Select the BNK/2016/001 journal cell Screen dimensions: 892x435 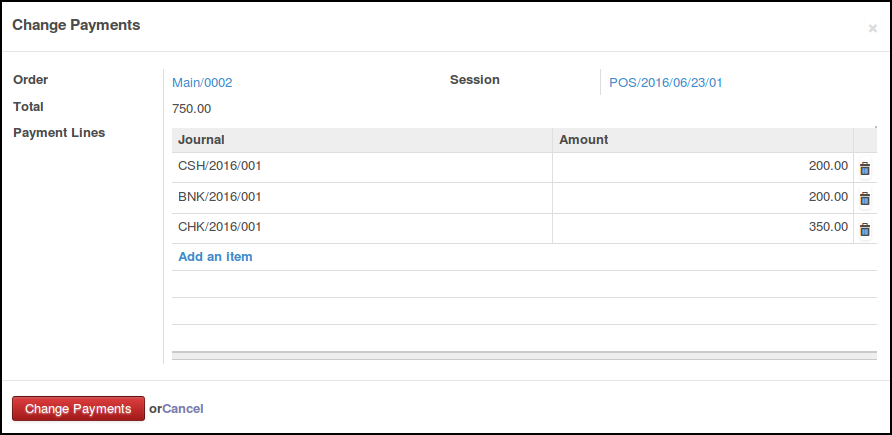click(x=362, y=198)
